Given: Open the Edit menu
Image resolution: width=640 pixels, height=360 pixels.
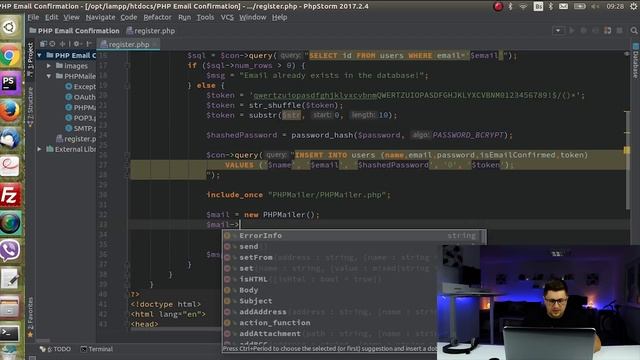Looking at the screenshot, I should 51,17.
